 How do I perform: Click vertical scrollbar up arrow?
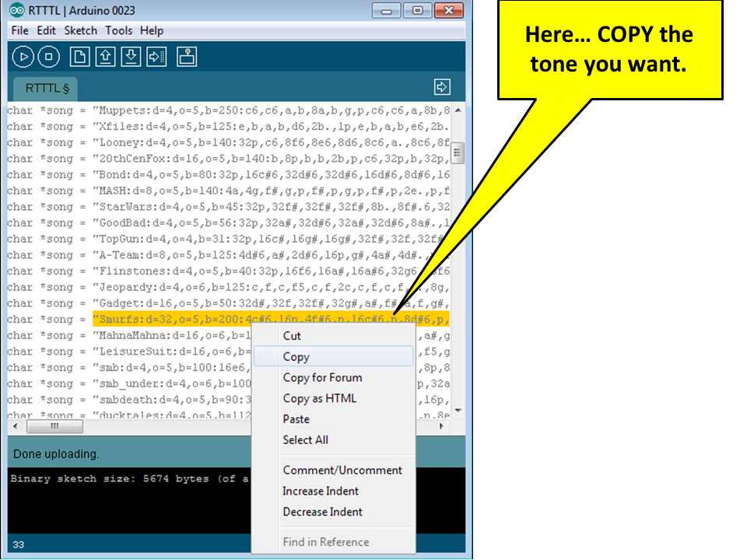(x=458, y=110)
